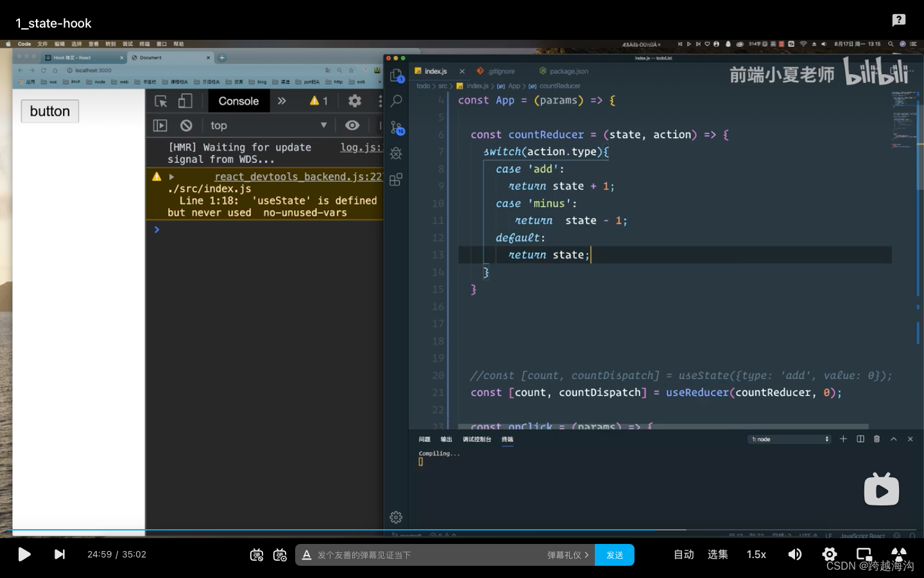Toggle the console sidebar panel
This screenshot has height=578, width=924.
pos(160,125)
